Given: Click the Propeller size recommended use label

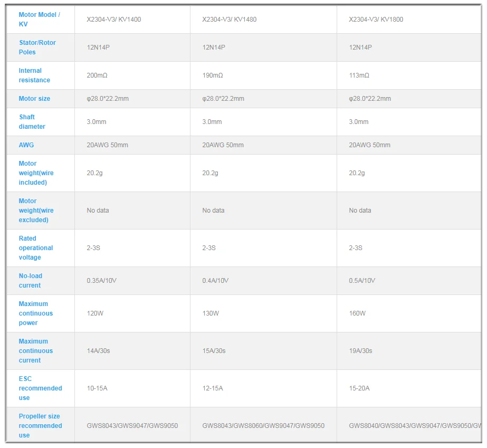Looking at the screenshot, I should click(x=41, y=426).
